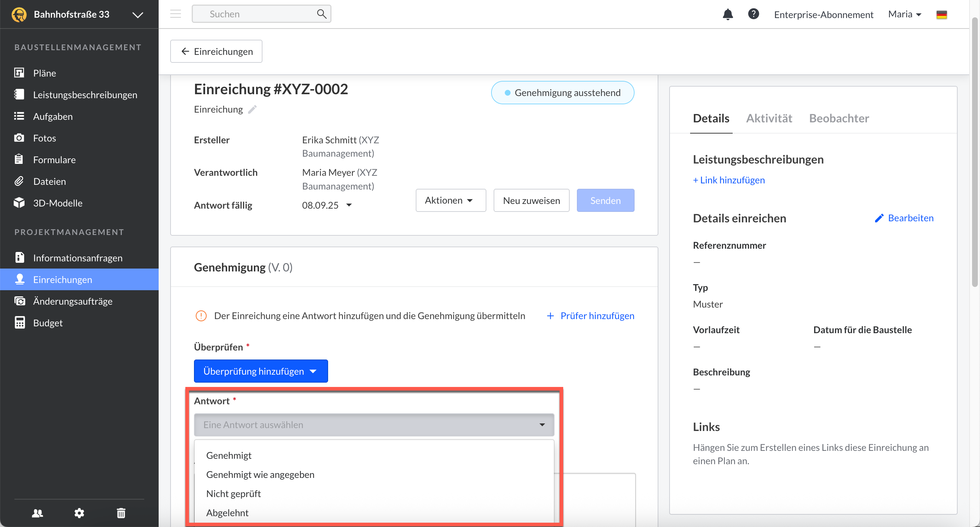
Task: Open the settings gear in sidebar footer
Action: pyautogui.click(x=79, y=513)
